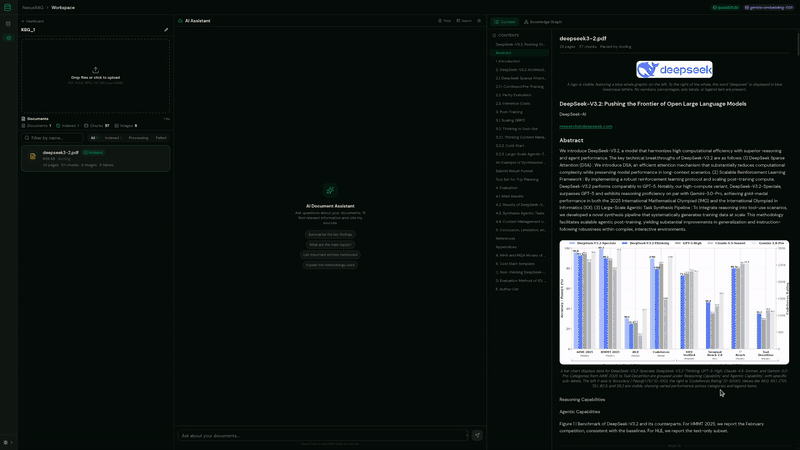
Task: Select the All documents filter
Action: (x=93, y=138)
